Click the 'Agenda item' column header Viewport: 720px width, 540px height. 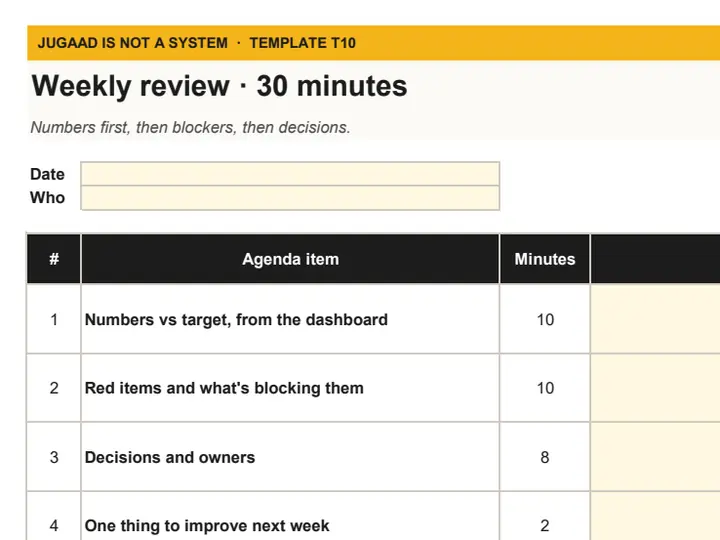pos(290,259)
